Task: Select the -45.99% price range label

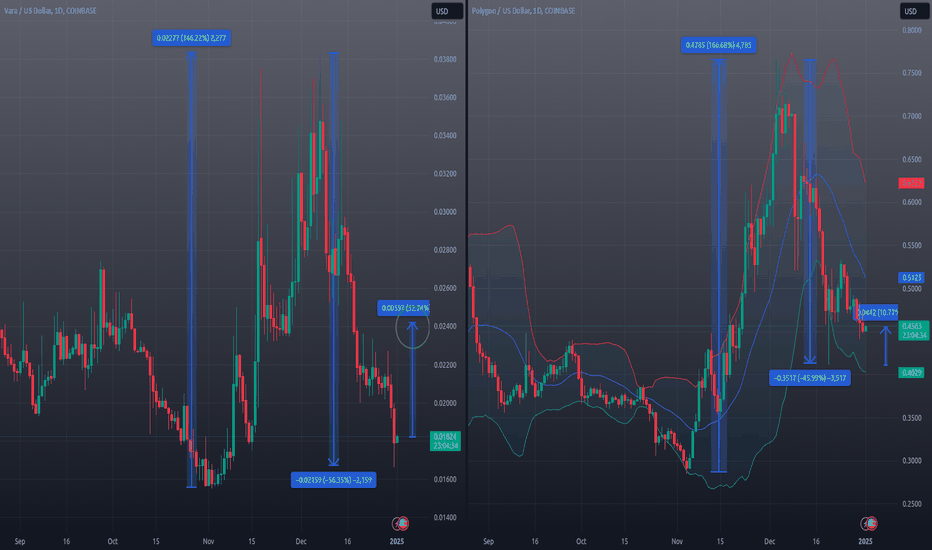Action: point(810,378)
